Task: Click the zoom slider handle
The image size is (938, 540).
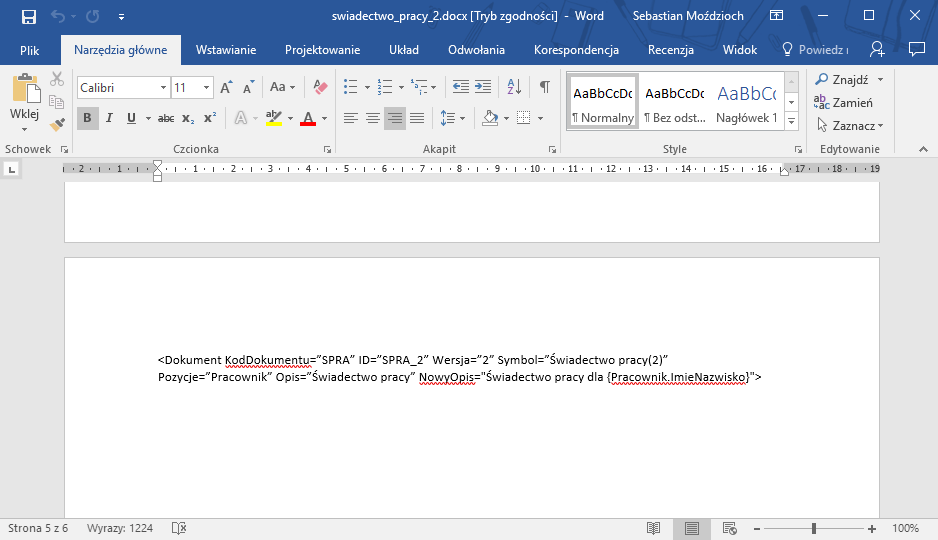Action: point(814,528)
